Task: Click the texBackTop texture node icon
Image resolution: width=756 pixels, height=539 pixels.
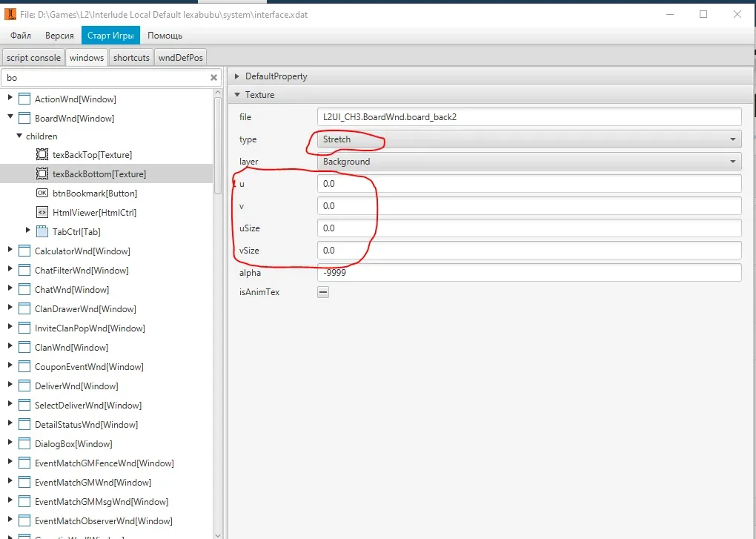Action: click(x=42, y=155)
